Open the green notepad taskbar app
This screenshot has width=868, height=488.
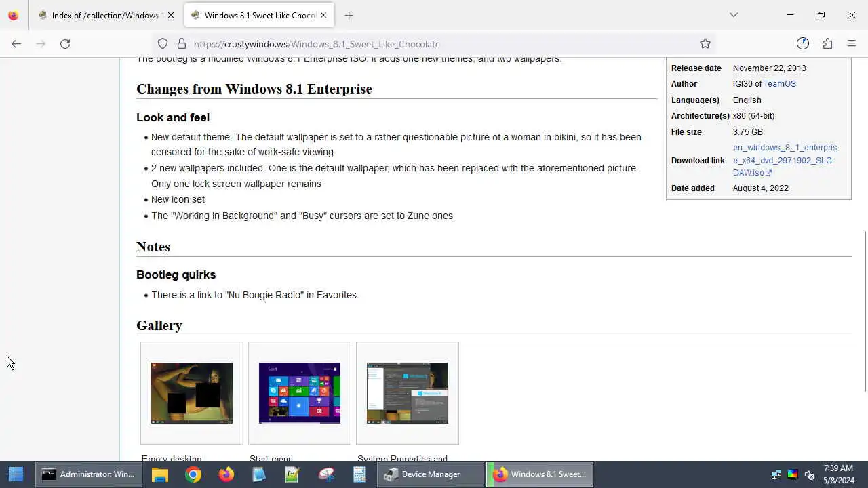(292, 474)
